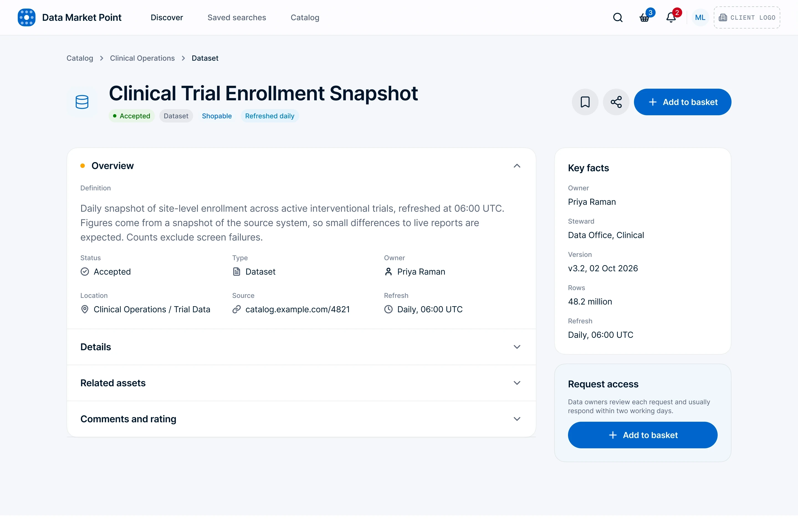Click the share icon button
This screenshot has height=532, width=798.
tap(616, 102)
